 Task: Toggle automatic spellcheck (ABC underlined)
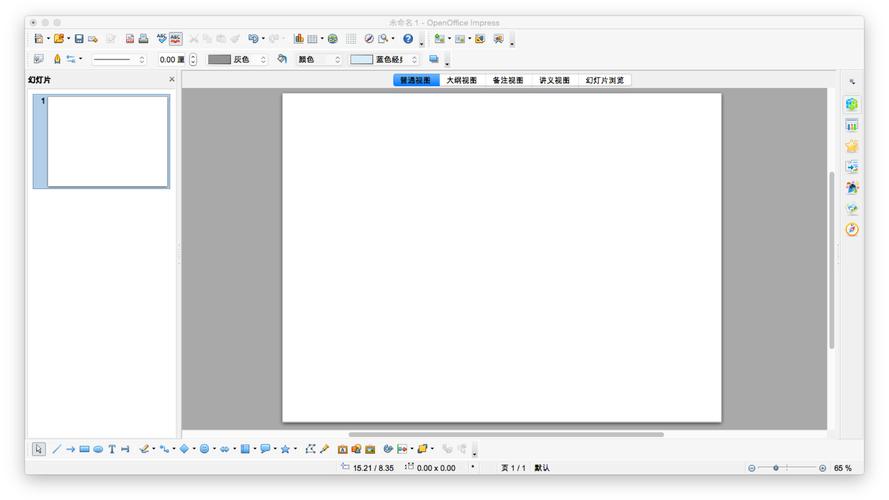coord(176,39)
